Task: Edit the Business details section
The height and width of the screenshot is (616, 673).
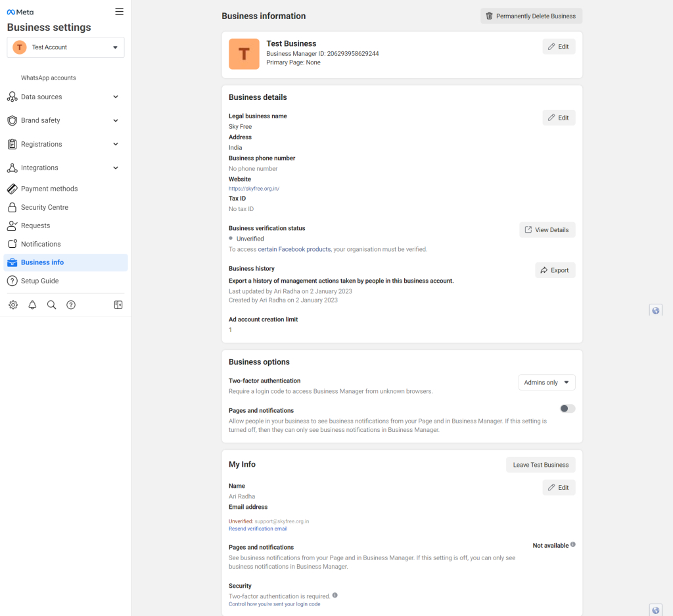Action: click(559, 118)
